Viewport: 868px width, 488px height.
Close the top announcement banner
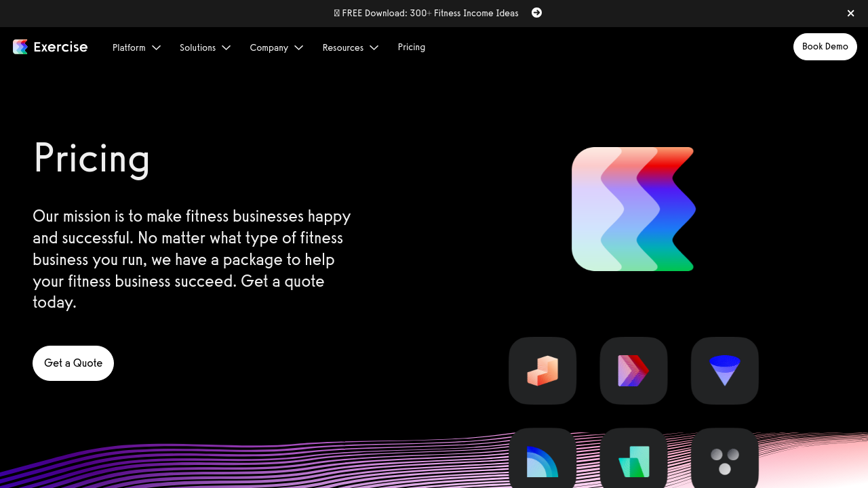850,14
